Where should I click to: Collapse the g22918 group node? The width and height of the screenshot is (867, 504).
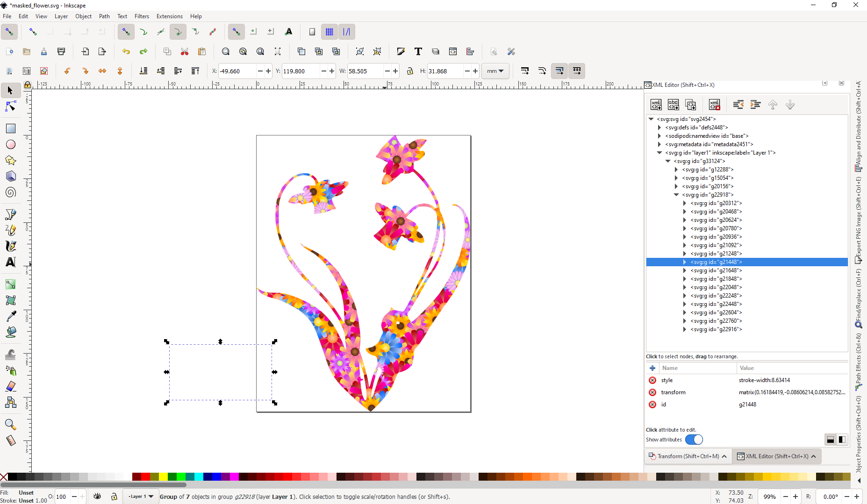point(676,195)
